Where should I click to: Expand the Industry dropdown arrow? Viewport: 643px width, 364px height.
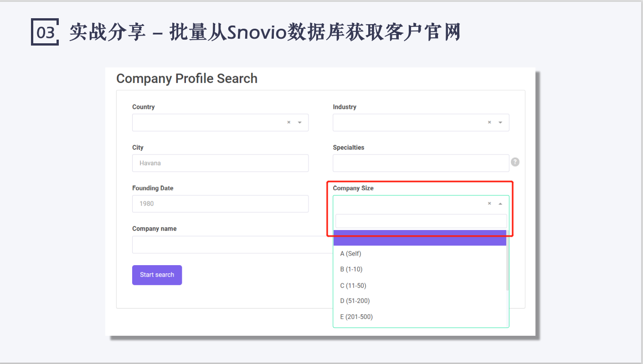click(x=500, y=123)
